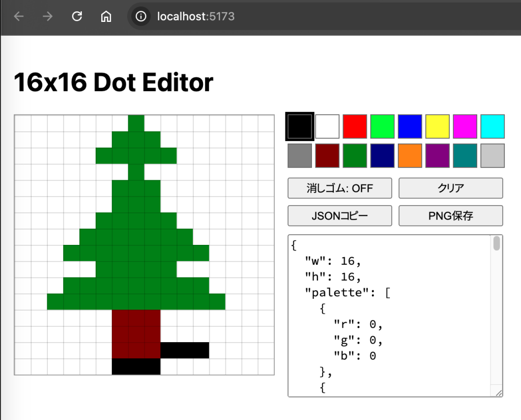Screen dimensions: 521x420
Task: Open the browser home page icon
Action: (x=106, y=16)
